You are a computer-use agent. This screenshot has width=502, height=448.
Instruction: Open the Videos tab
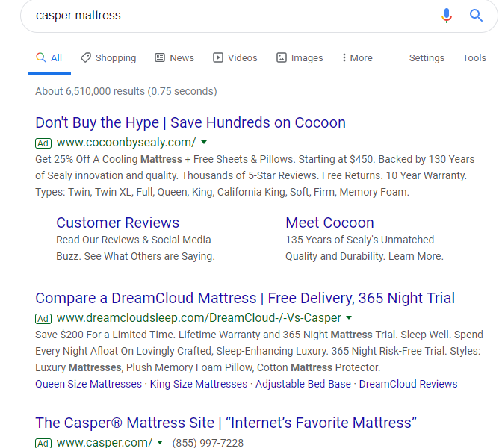click(235, 58)
